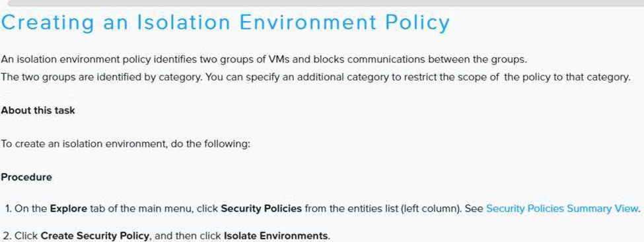The width and height of the screenshot is (644, 242).
Task: Click bold Security Policies text in step 1
Action: pos(261,208)
